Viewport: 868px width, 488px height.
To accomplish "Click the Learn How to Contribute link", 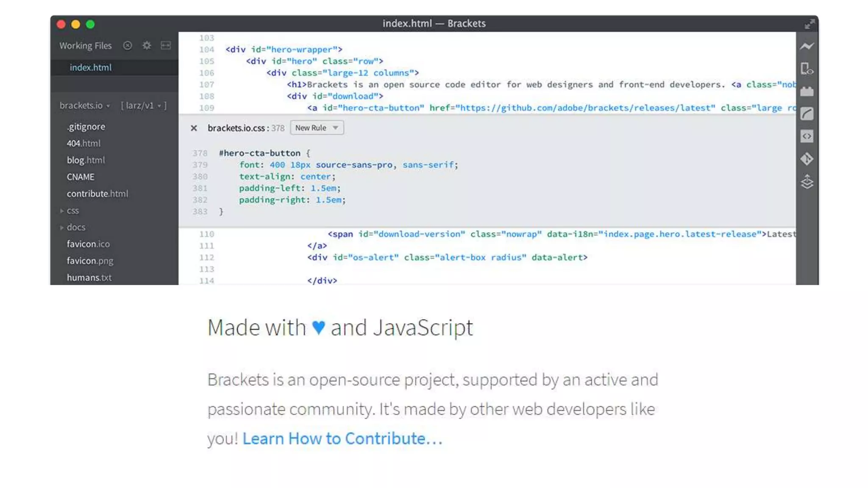I will 342,438.
